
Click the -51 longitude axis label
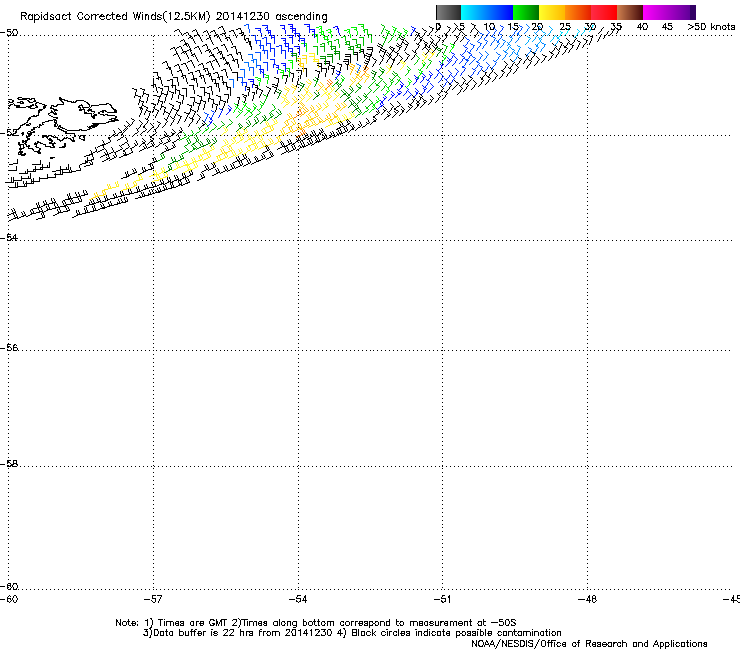point(443,599)
